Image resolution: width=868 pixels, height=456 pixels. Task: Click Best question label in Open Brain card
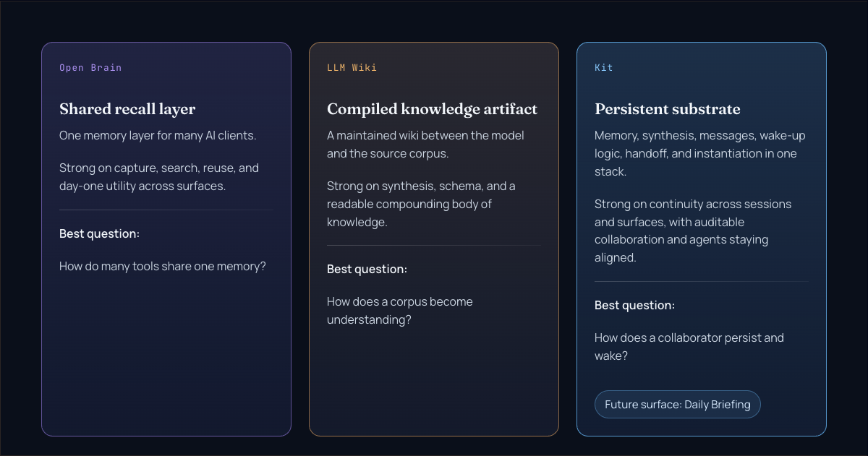click(x=99, y=234)
